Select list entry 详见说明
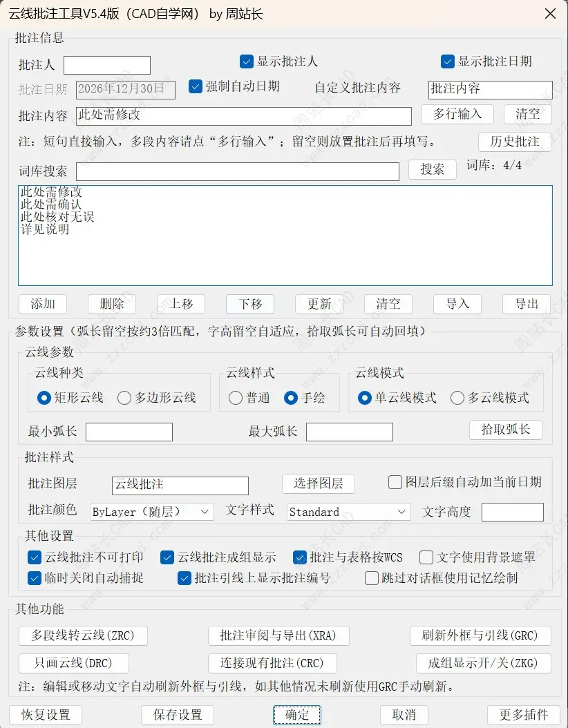This screenshot has height=728, width=568. [45, 229]
